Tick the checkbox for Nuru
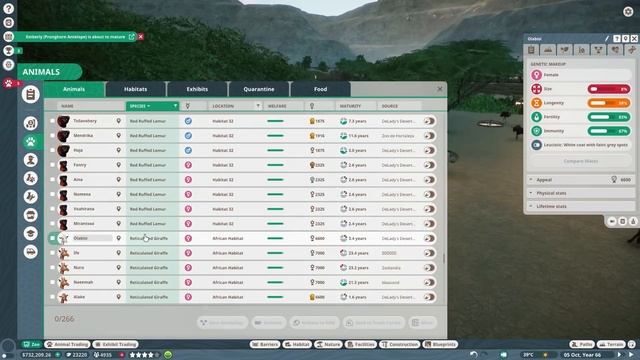This screenshot has height=360, width=640. click(52, 267)
